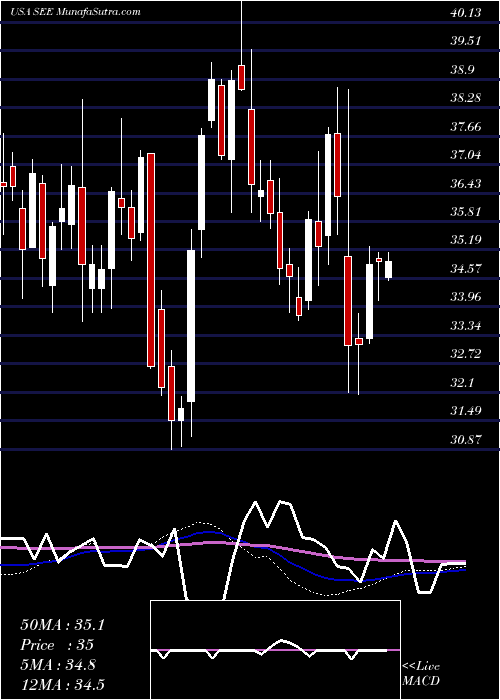500x700 pixels.
Task: Click the 36.43 price axis label
Action: coord(466,183)
